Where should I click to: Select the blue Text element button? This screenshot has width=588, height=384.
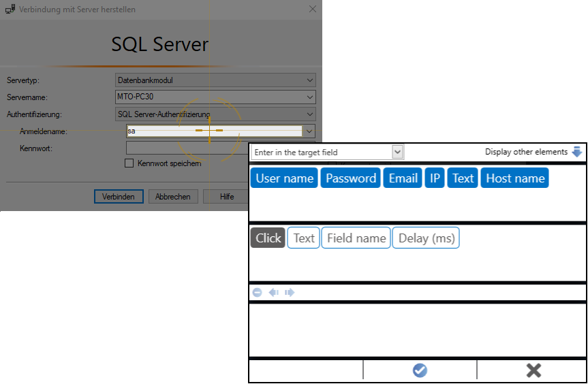[x=463, y=178]
